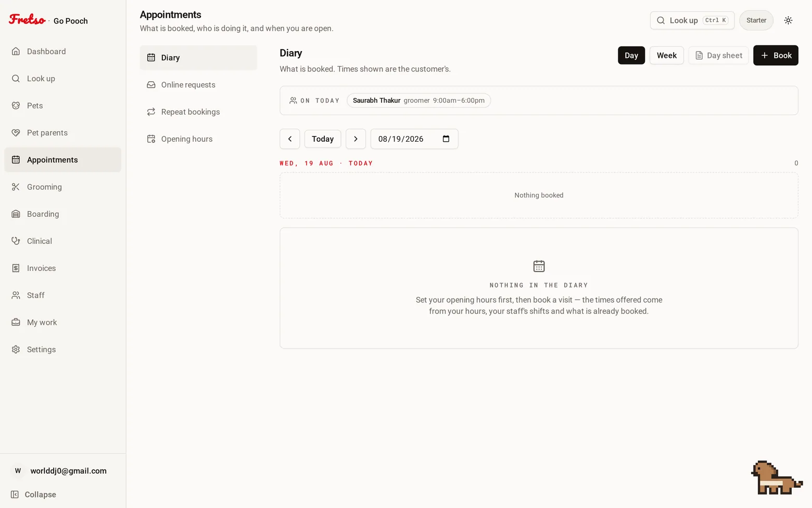
Task: Click the Clinical stethoscope icon
Action: coord(16,241)
